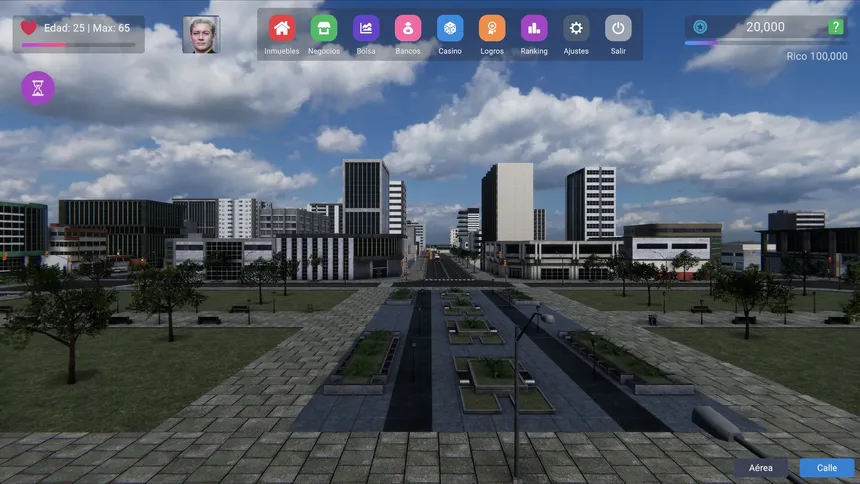Click the Casino label
The width and height of the screenshot is (860, 484).
(450, 51)
